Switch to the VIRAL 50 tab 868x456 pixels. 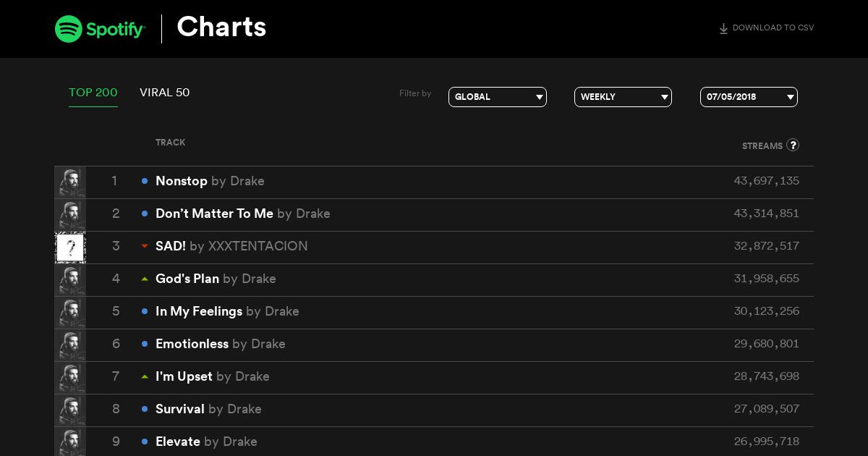[x=165, y=93]
